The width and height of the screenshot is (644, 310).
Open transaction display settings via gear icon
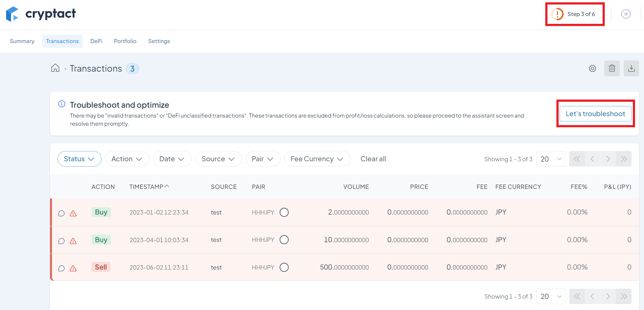(592, 68)
